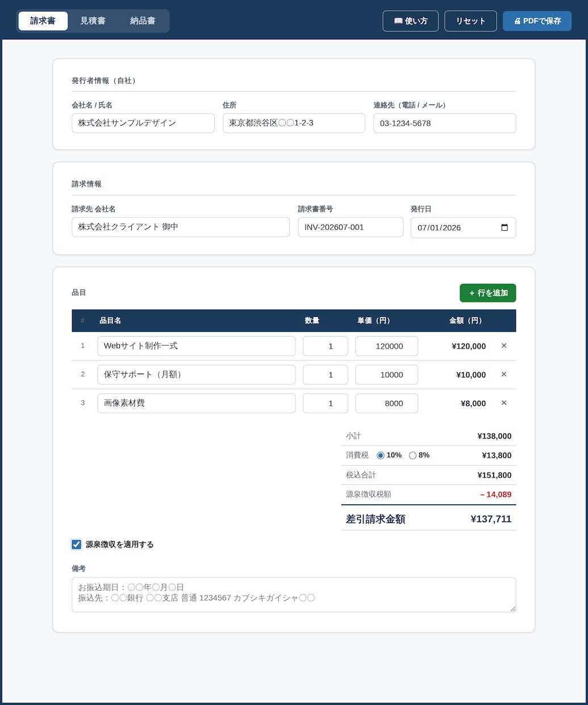Edit quantity for 保守サポート row
588x705 pixels.
[x=326, y=374]
